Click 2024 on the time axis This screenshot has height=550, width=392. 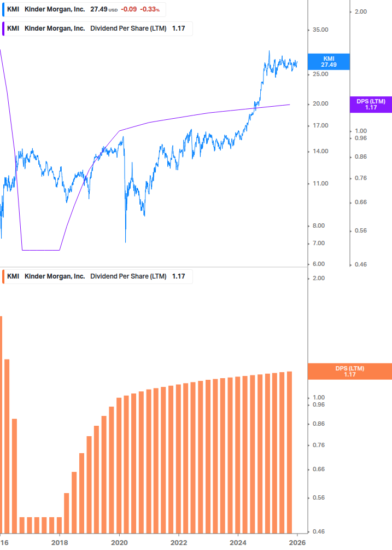click(x=238, y=543)
